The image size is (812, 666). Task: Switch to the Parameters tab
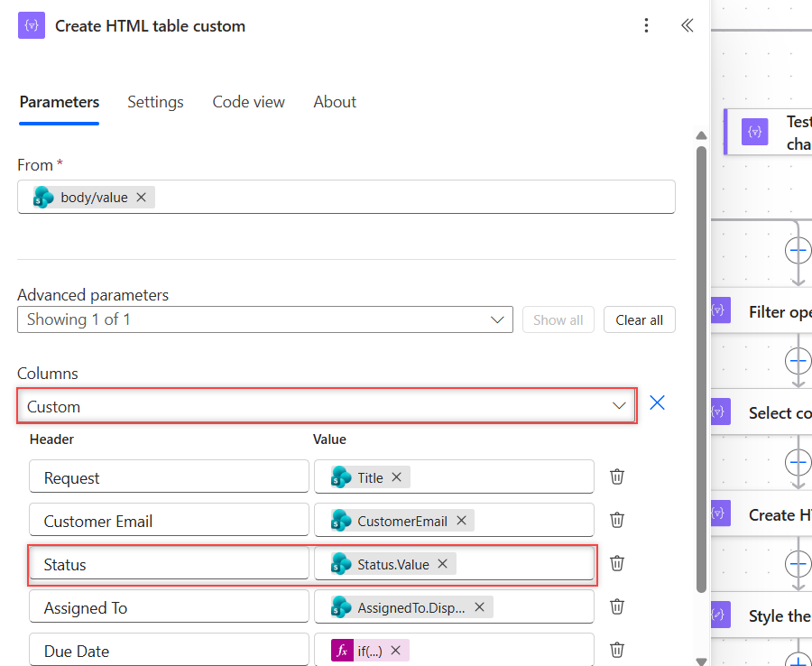(59, 102)
